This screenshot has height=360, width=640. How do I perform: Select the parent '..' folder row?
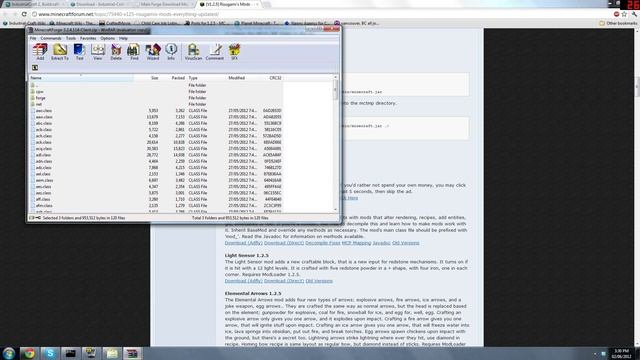[156, 85]
